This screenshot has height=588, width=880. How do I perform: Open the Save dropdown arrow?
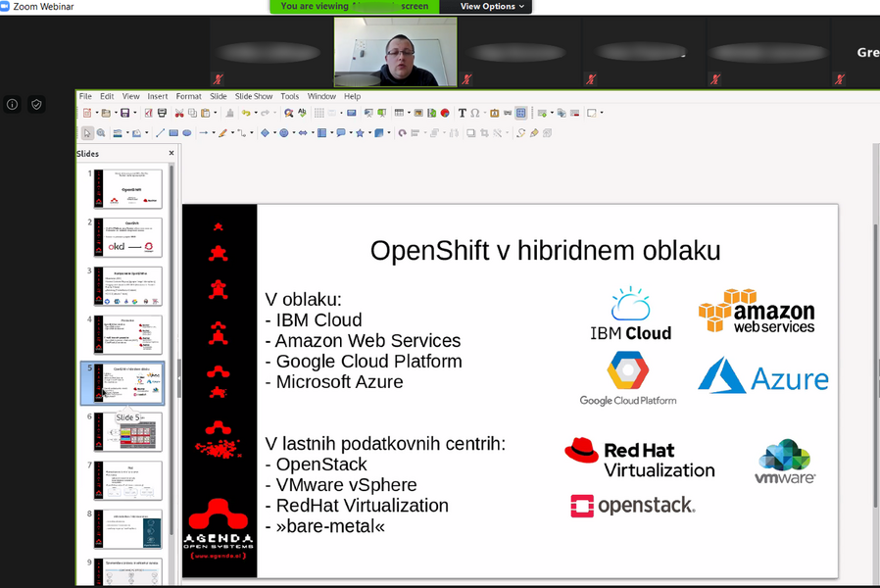(134, 113)
